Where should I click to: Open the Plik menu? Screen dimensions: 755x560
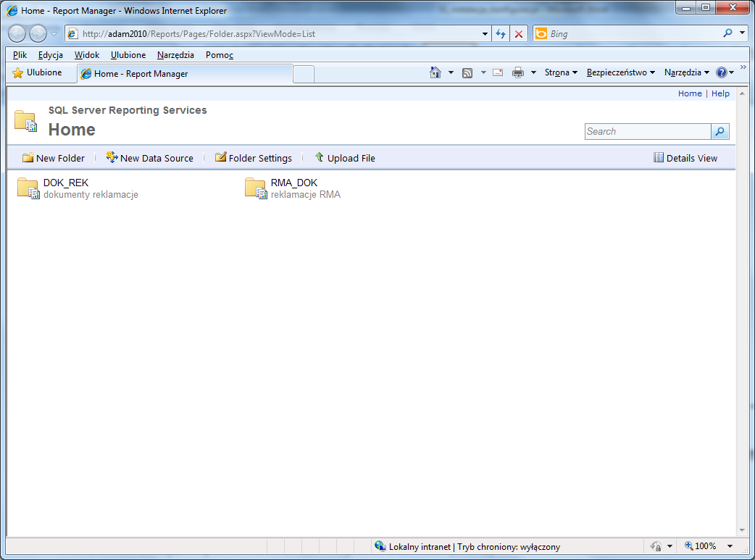(20, 55)
